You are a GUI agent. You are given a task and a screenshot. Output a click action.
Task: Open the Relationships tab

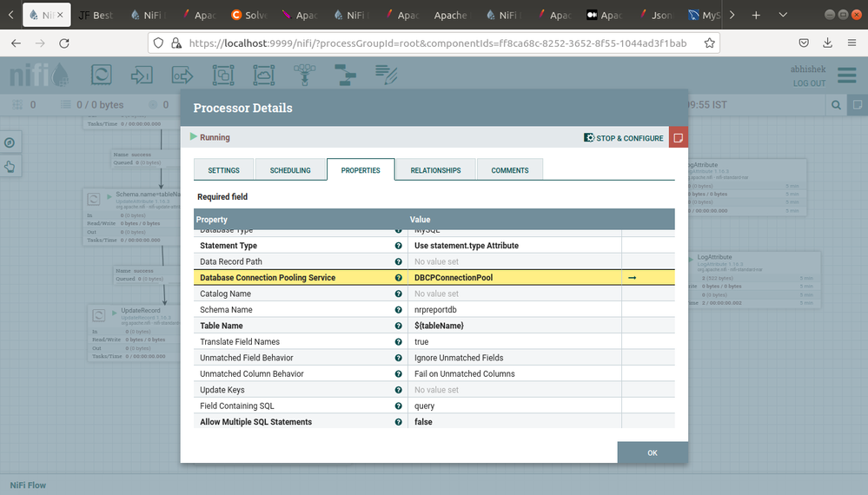[x=435, y=170]
